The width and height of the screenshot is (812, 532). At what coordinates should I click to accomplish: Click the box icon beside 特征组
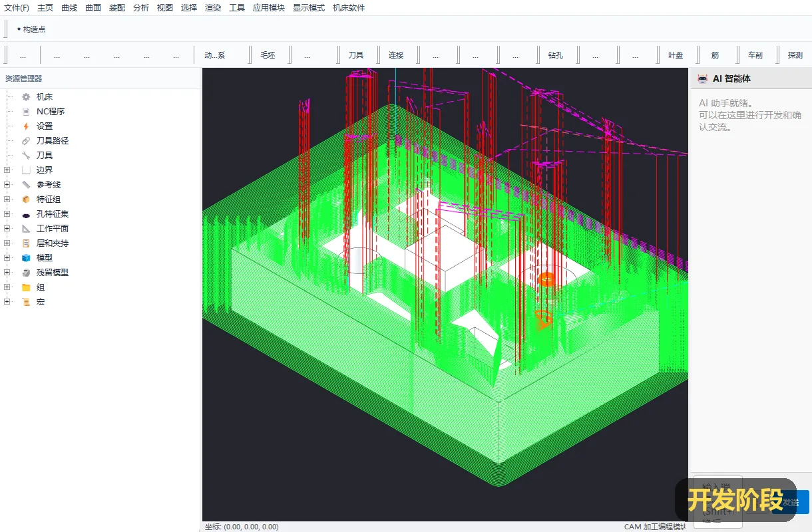(x=26, y=199)
